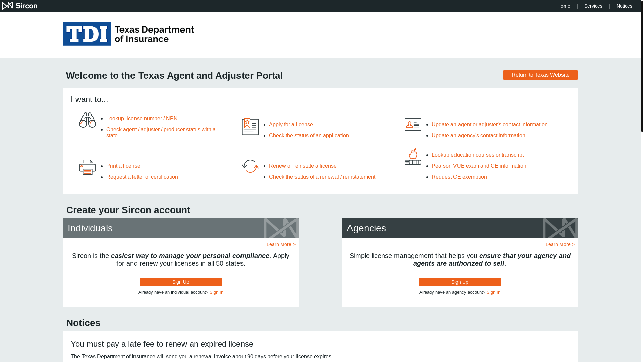Select Request CE exemption link
The image size is (644, 362).
pyautogui.click(x=459, y=177)
